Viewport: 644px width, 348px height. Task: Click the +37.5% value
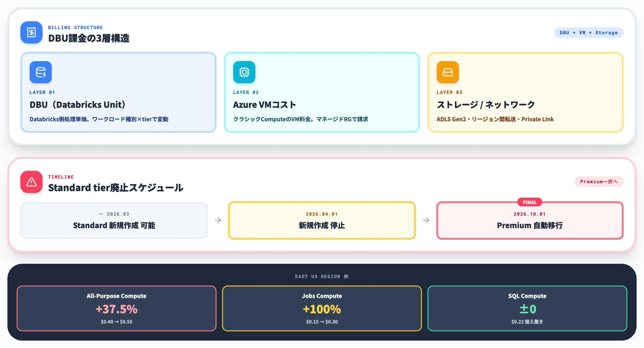pos(117,309)
